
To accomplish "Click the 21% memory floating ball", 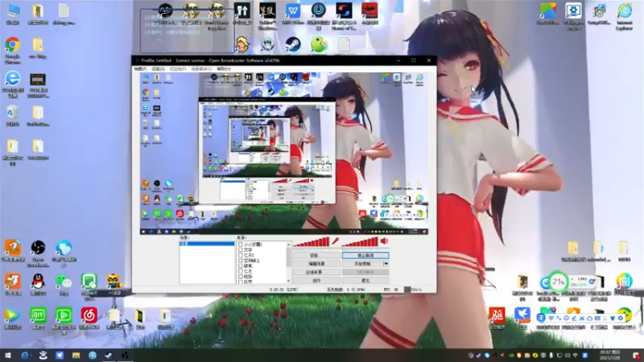I will click(x=558, y=282).
